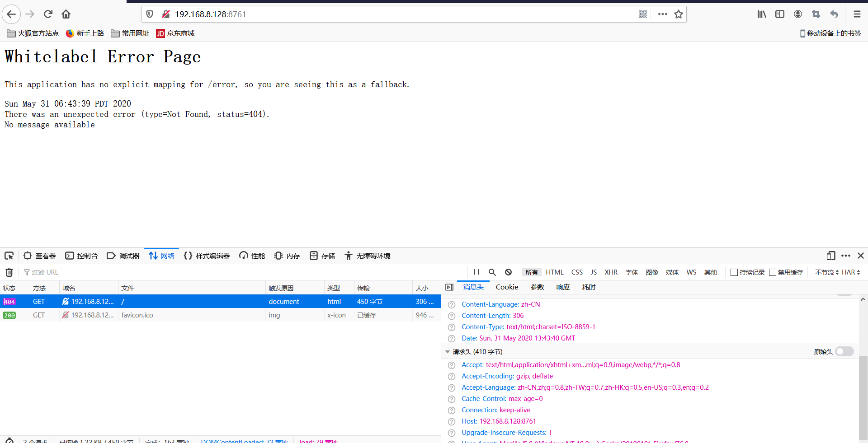Bookmark this page with star
Image resolution: width=868 pixels, height=443 pixels.
point(679,14)
